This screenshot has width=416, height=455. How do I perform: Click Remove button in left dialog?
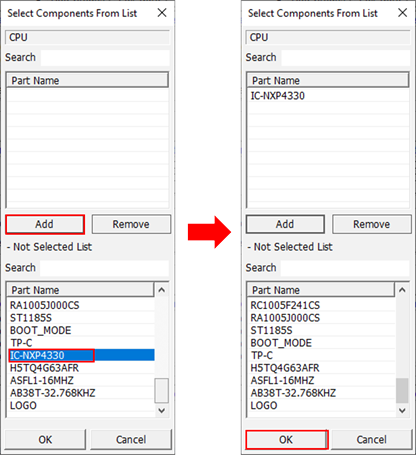point(131,224)
